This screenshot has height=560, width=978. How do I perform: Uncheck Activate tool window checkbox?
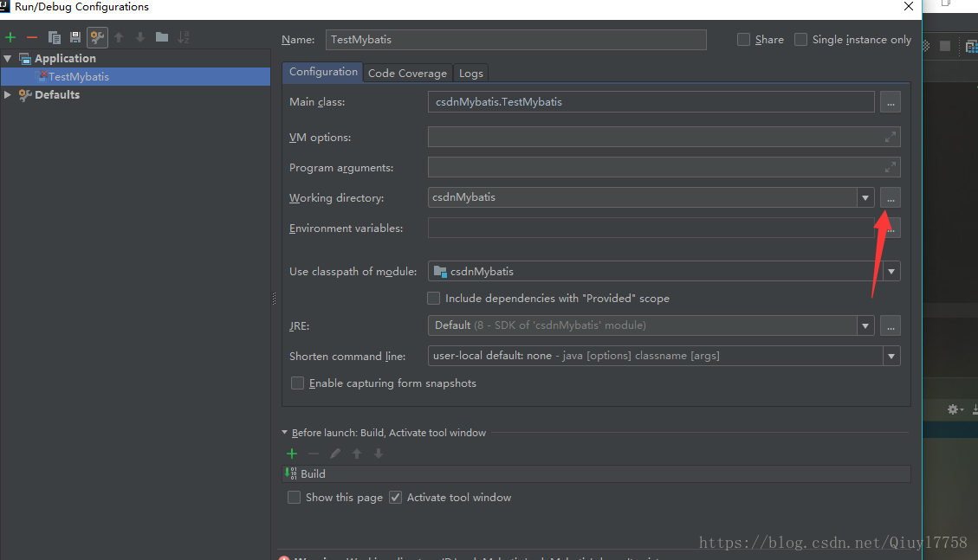[x=395, y=497]
